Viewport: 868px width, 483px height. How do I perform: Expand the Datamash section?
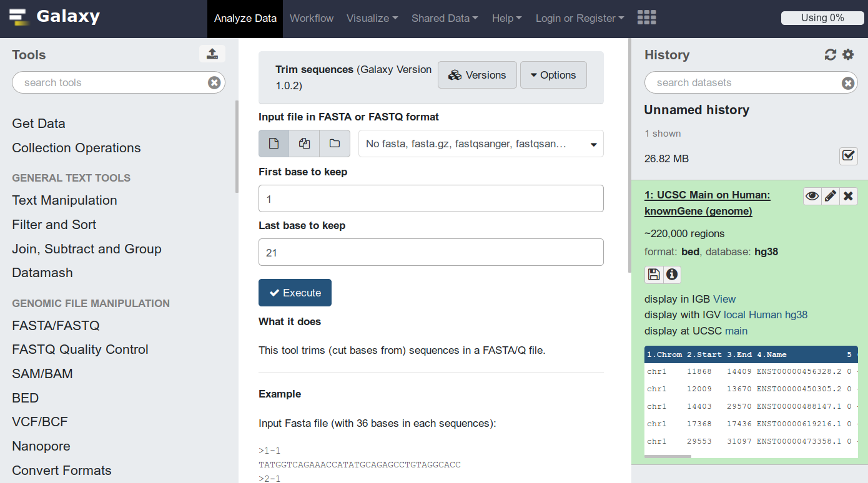click(42, 273)
